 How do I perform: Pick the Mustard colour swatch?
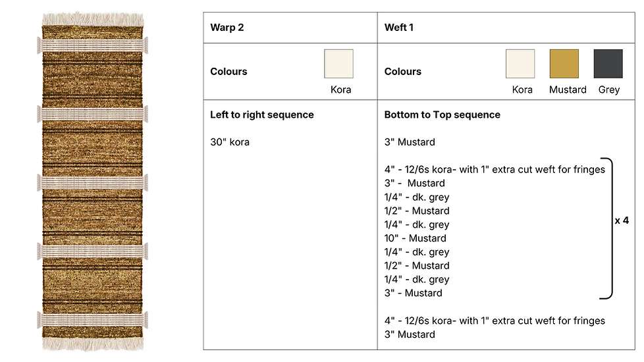click(564, 64)
